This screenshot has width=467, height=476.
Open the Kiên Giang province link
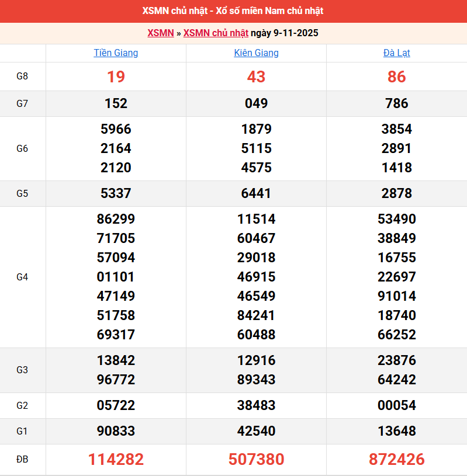click(x=256, y=53)
